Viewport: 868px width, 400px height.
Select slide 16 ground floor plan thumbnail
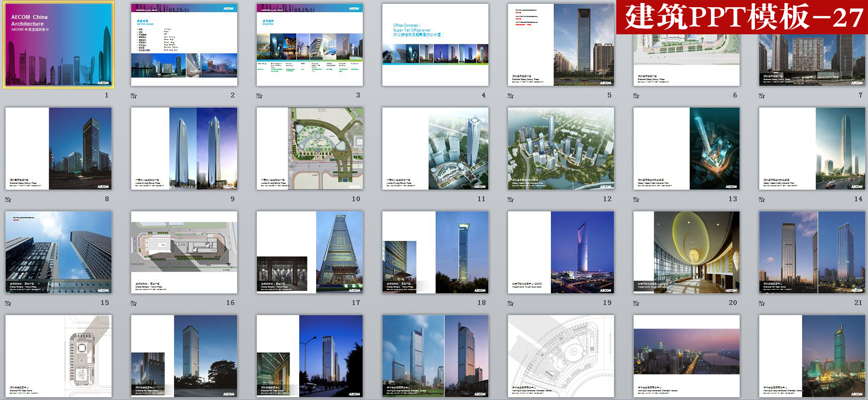point(184,252)
